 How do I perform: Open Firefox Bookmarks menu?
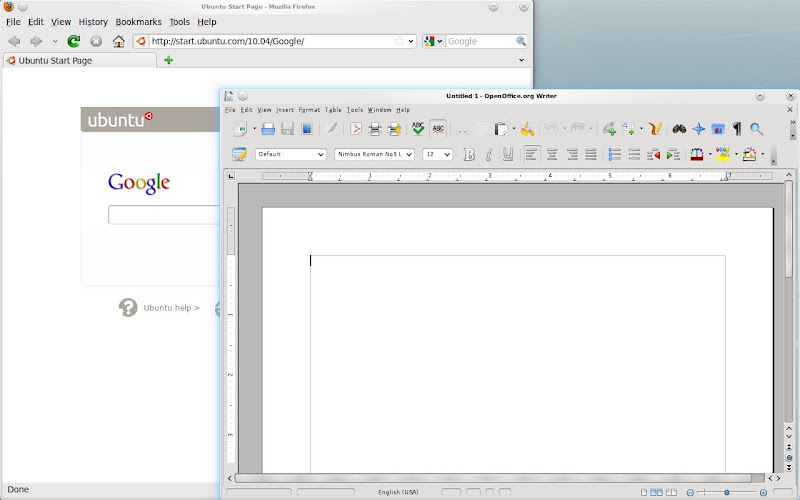point(138,22)
